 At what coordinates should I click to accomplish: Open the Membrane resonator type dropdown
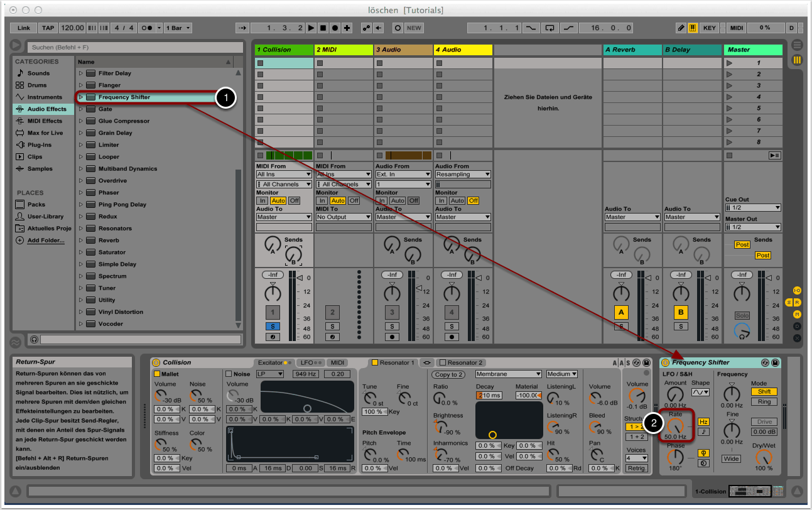pyautogui.click(x=508, y=374)
